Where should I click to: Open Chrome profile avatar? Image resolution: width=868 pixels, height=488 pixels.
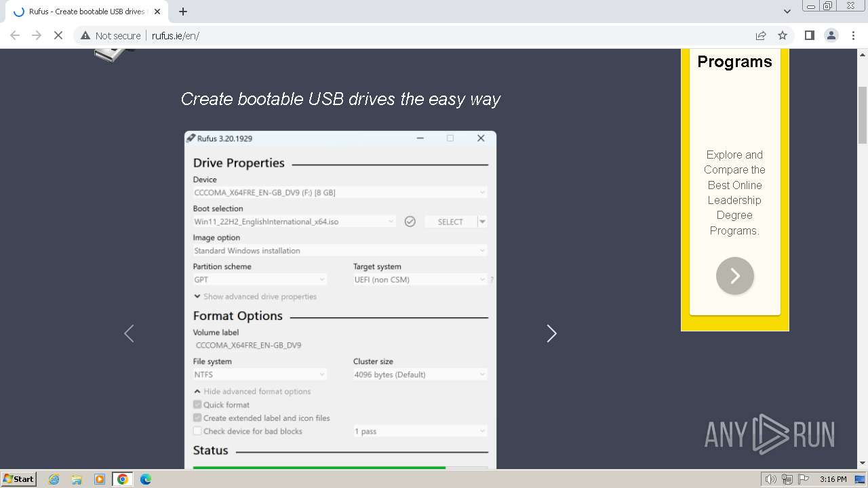[x=831, y=35]
